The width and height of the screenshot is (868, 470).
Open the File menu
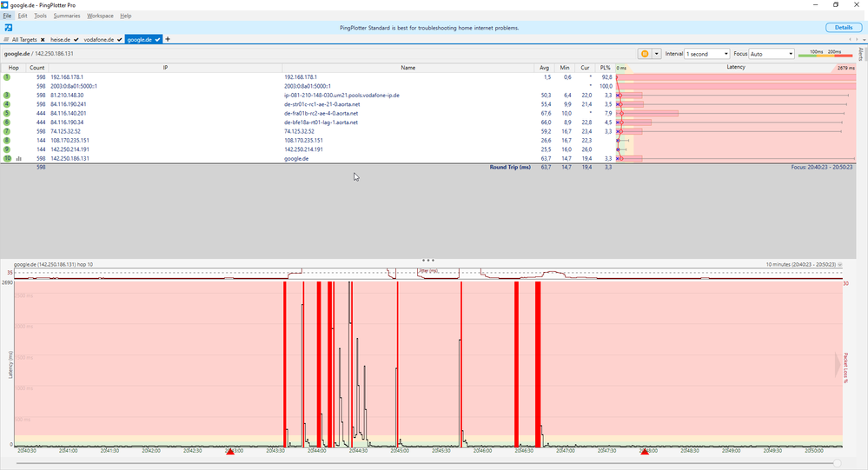point(7,16)
